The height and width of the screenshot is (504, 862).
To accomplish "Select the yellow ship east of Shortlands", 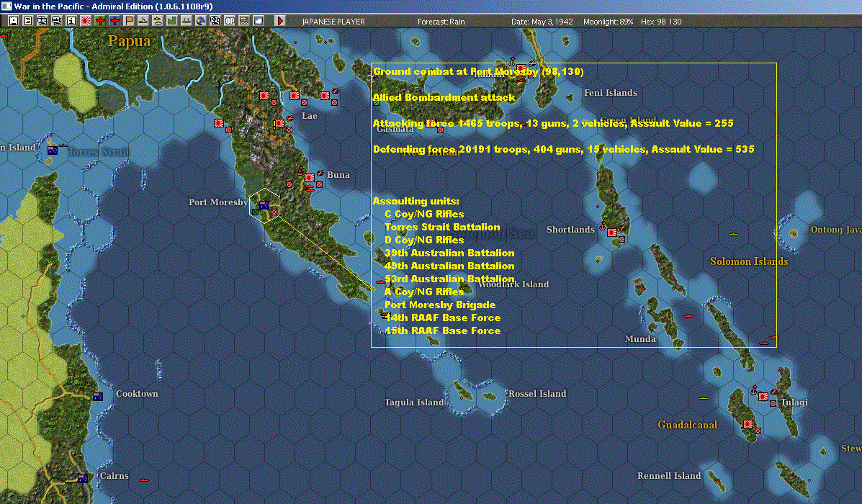I will pos(733,233).
